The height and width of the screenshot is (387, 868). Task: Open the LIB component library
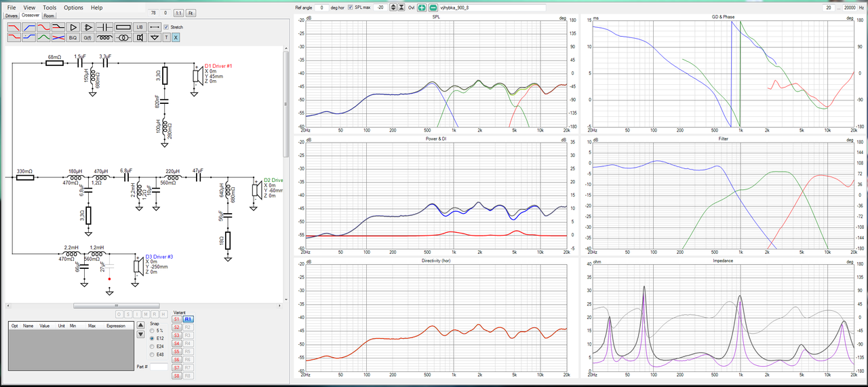tap(140, 27)
